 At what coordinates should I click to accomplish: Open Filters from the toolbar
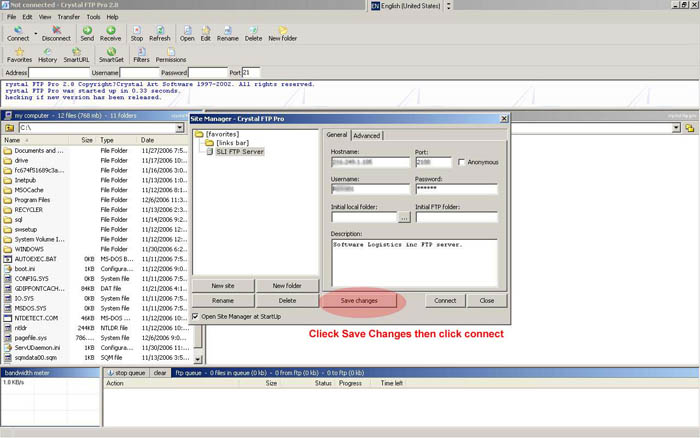tap(141, 55)
